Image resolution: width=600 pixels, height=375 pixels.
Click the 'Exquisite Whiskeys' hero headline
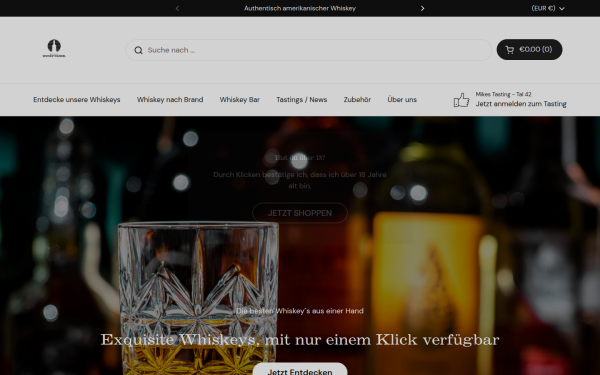click(x=300, y=340)
